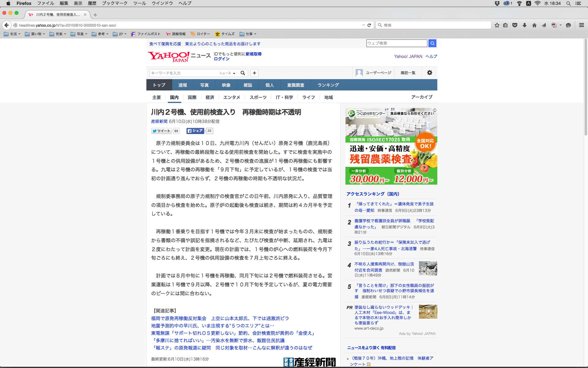588x368 pixels.
Task: Open a new browser tab with plus
Action: point(95,15)
